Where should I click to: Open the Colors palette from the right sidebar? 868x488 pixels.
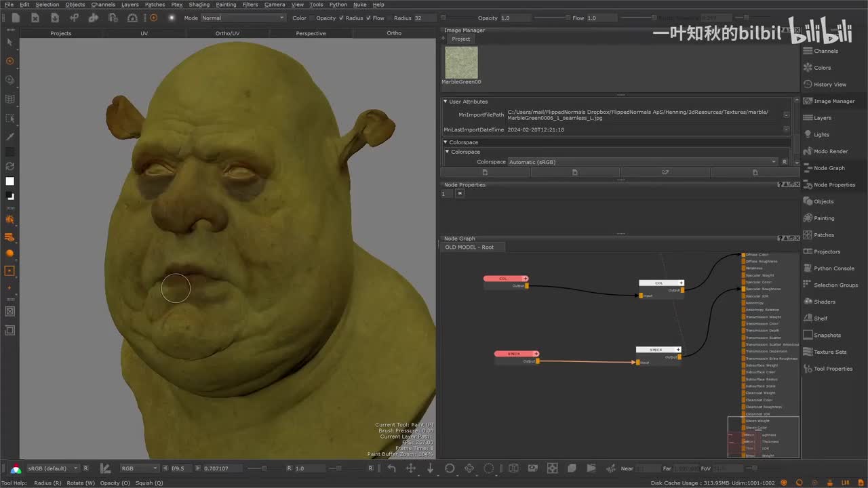click(822, 68)
